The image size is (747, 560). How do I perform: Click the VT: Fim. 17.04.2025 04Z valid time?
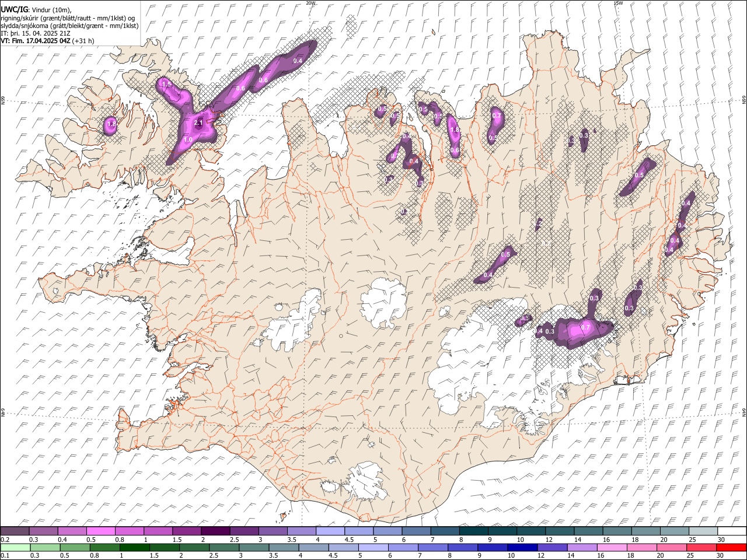tap(36, 41)
